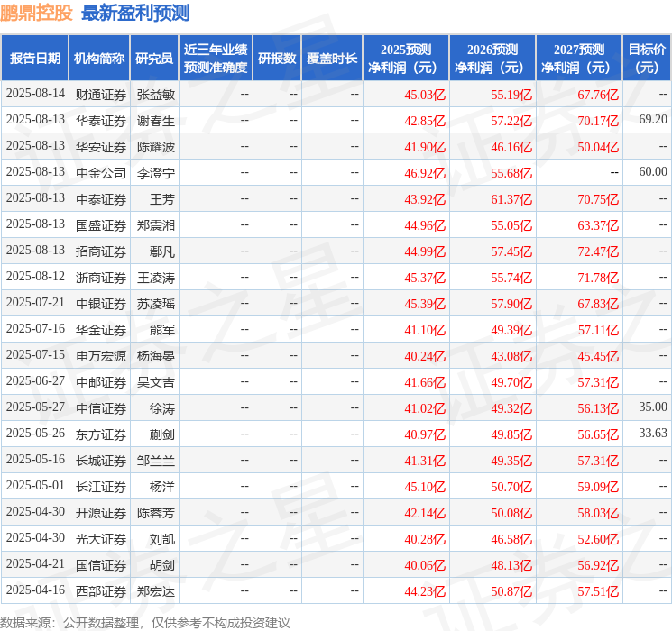Viewport: 672px width, 631px height.
Task: Click the 最新盈利预测 heading
Action: [x=135, y=13]
